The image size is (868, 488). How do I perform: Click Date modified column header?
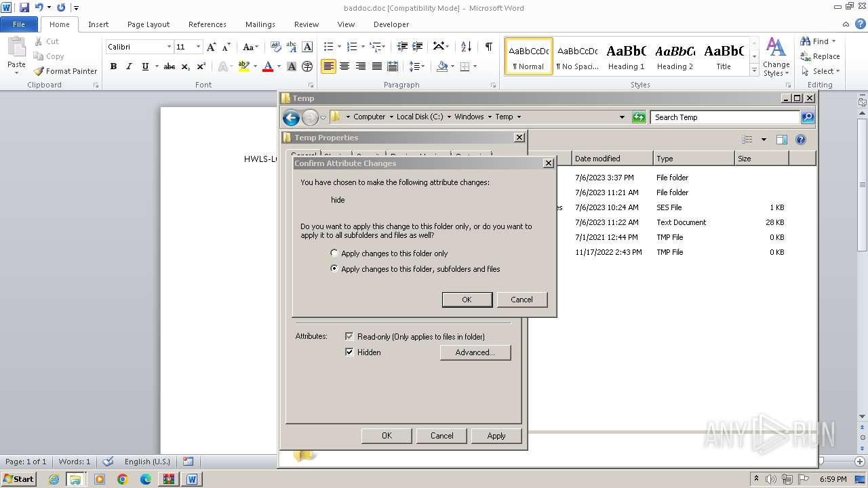tap(612, 159)
